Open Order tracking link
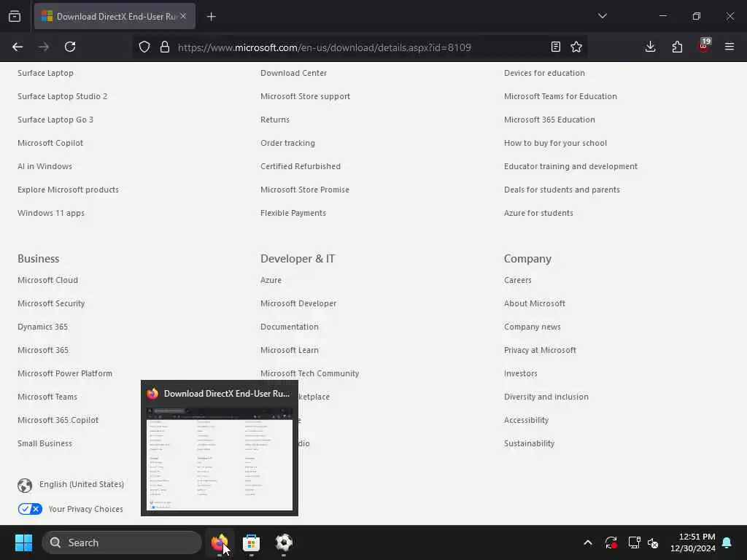This screenshot has height=560, width=747. coord(287,143)
